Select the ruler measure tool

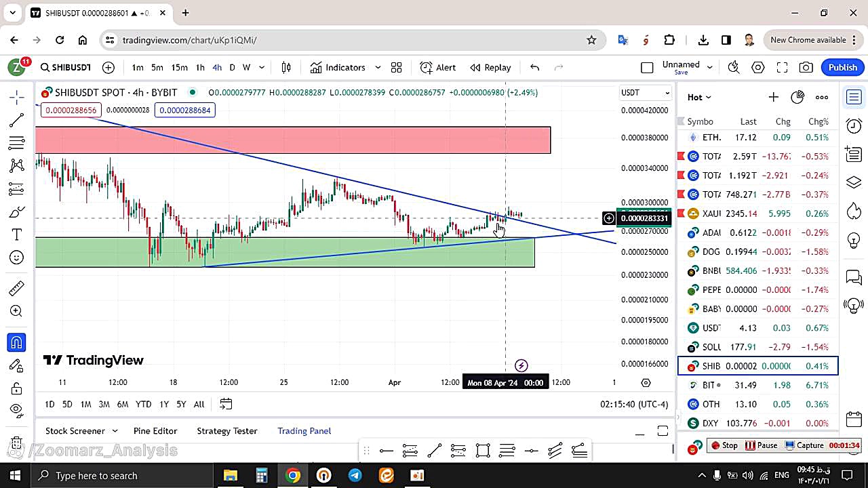coord(17,289)
